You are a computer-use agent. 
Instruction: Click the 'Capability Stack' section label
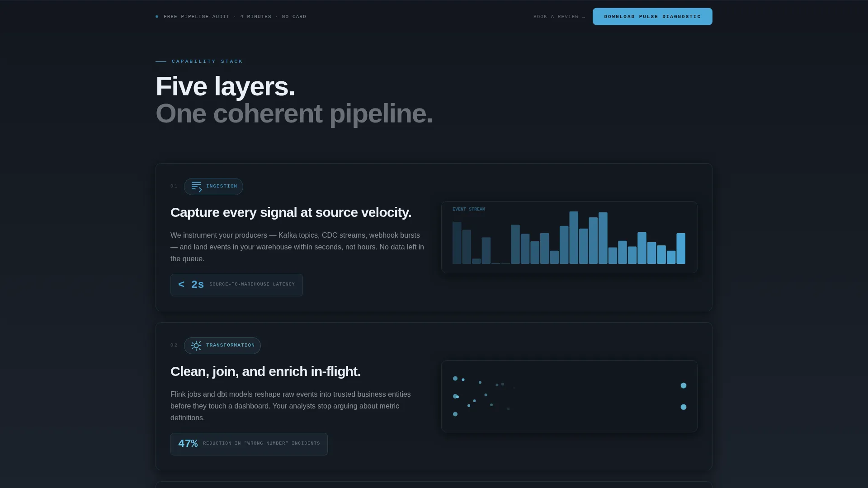[x=207, y=61]
